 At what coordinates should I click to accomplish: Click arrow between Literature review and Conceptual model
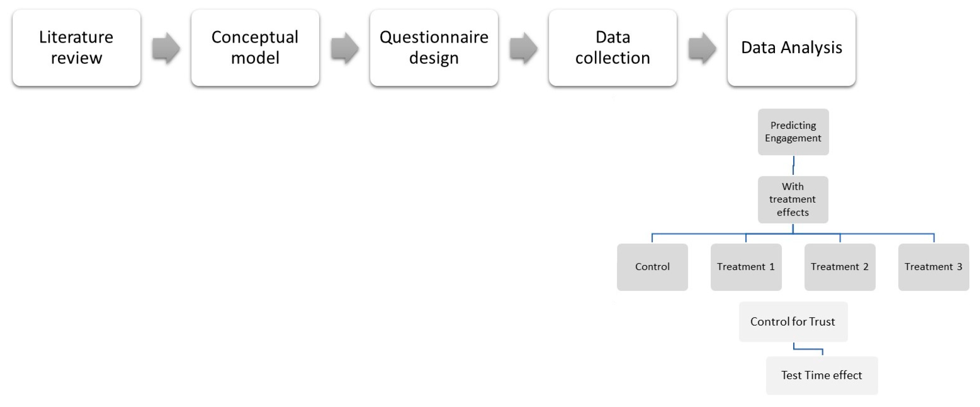[166, 48]
